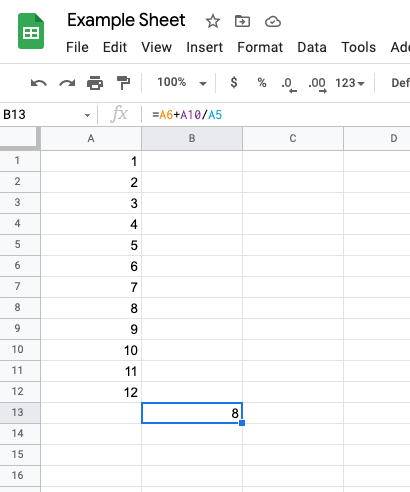The height and width of the screenshot is (492, 410).
Task: Open the Data menu
Action: 312,47
